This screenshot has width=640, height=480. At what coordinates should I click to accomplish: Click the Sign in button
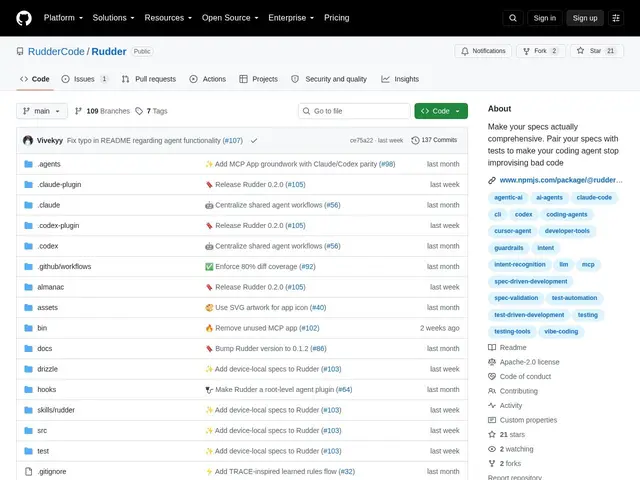544,18
